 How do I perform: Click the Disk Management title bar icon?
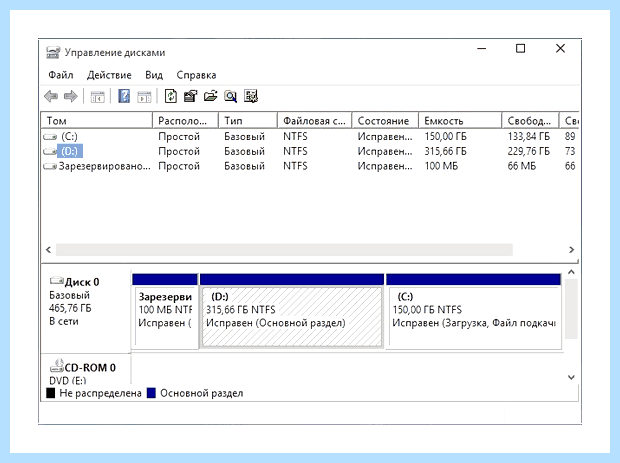tap(53, 53)
